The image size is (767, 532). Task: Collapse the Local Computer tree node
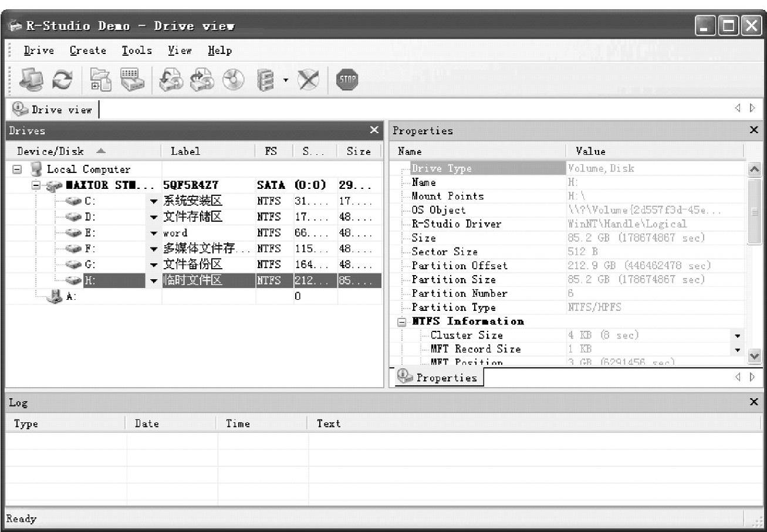17,170
